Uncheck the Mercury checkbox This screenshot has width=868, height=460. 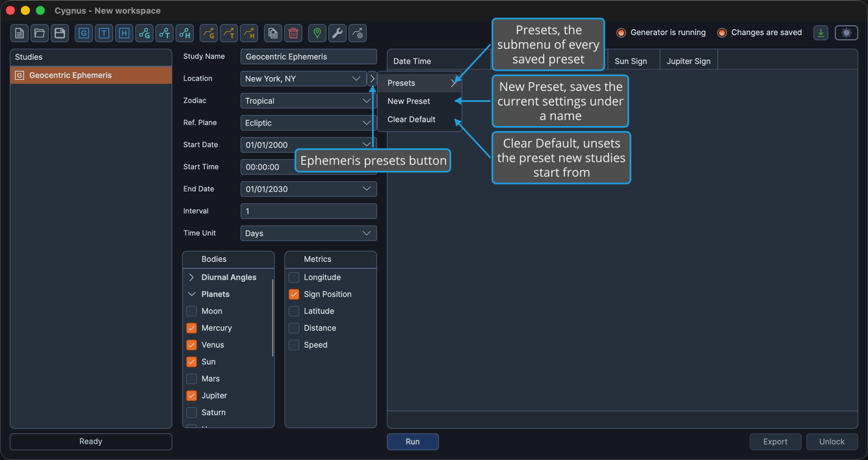tap(192, 328)
